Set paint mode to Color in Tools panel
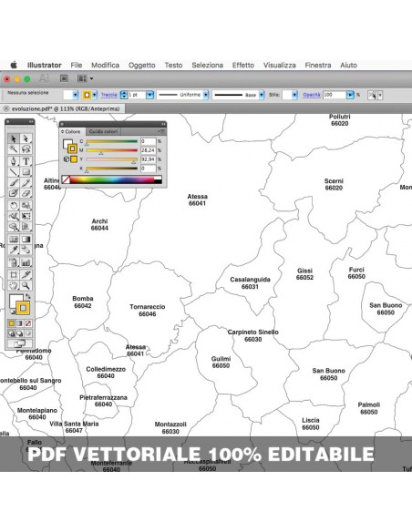The height and width of the screenshot is (532, 412). (x=12, y=323)
